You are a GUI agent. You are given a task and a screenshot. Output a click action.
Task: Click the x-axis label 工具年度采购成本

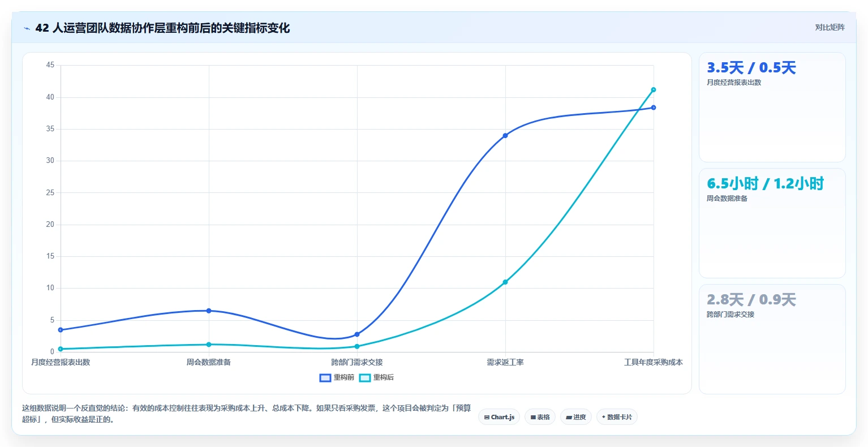pos(654,362)
